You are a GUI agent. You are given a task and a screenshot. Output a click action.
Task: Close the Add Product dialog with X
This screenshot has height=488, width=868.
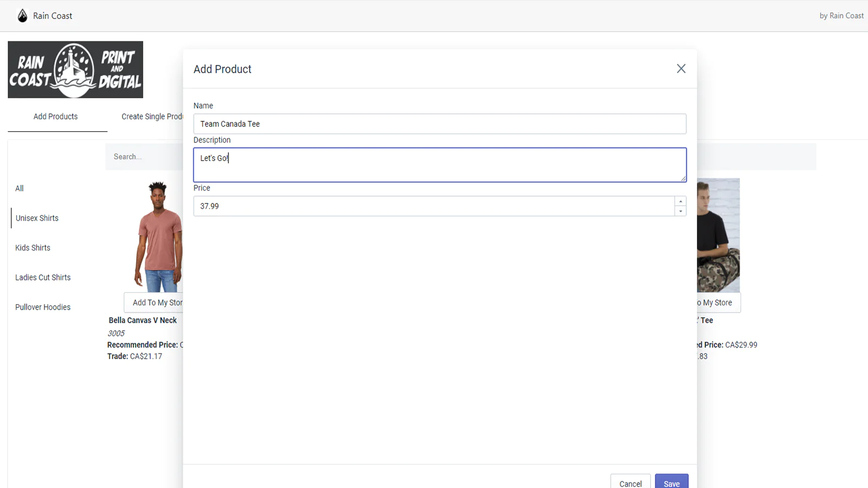pos(681,69)
